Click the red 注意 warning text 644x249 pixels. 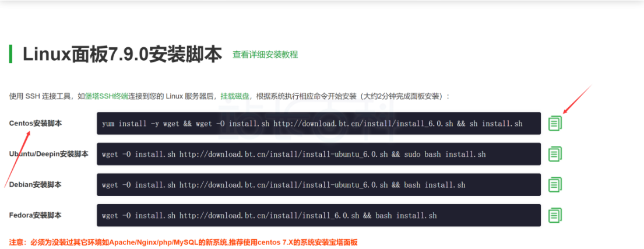coord(183,243)
